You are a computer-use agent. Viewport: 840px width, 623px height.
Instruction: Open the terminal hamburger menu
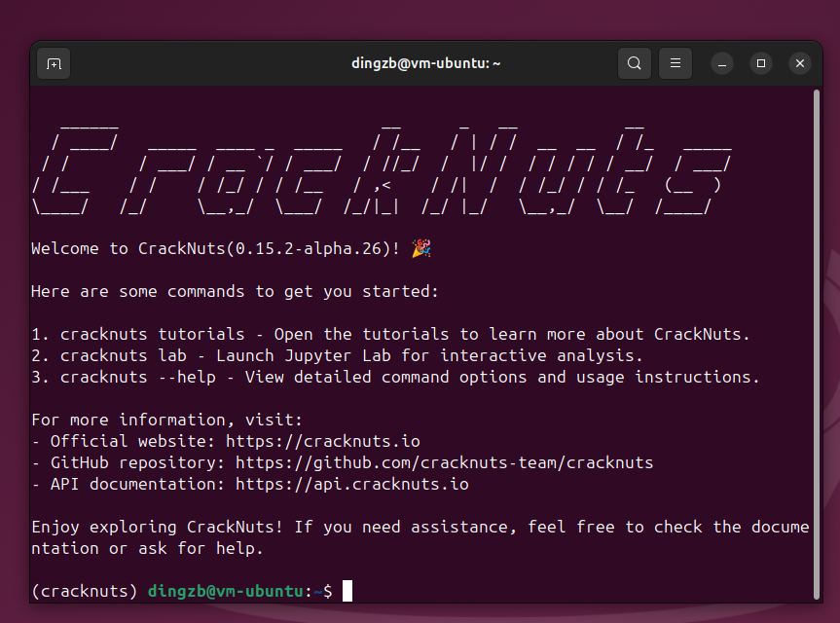(x=675, y=64)
